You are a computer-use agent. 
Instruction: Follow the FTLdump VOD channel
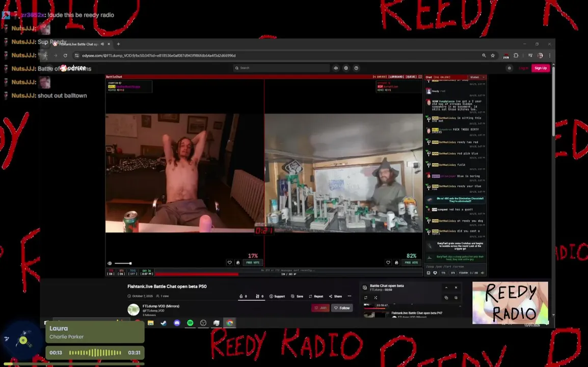342,308
